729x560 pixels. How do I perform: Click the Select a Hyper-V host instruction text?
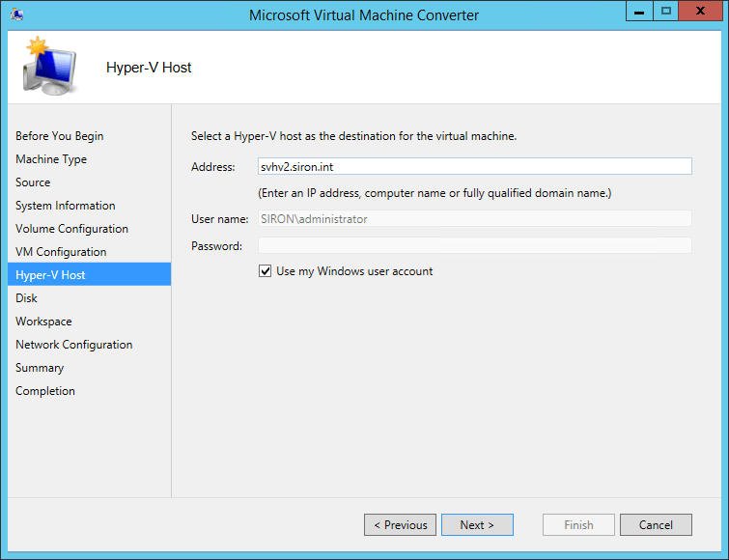click(353, 136)
